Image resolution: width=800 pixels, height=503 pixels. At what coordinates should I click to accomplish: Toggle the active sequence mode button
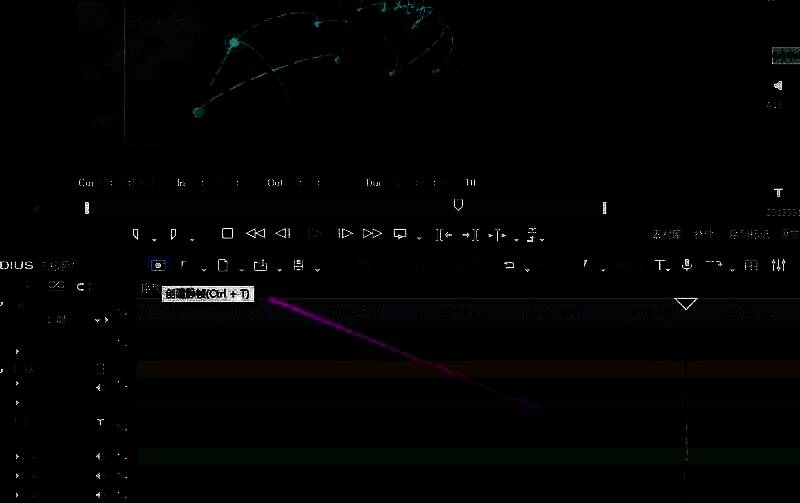158,265
